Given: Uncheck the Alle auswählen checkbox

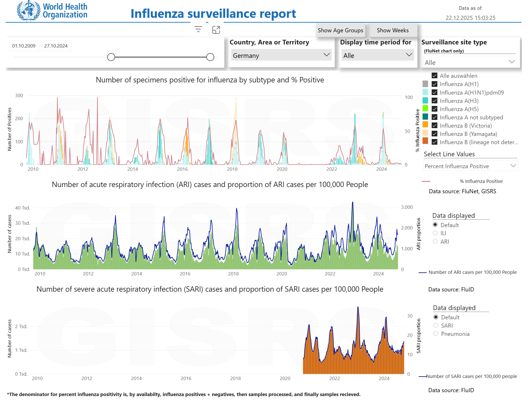Looking at the screenshot, I should (x=434, y=76).
